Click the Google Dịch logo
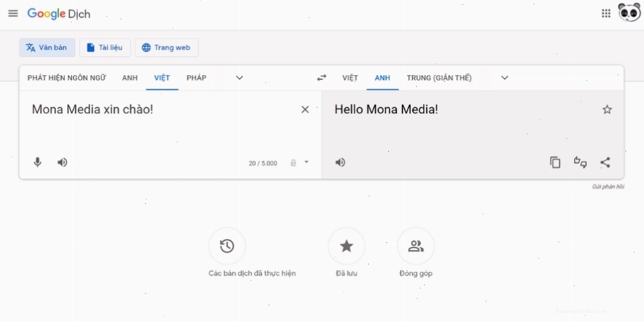The width and height of the screenshot is (644, 322). click(59, 14)
